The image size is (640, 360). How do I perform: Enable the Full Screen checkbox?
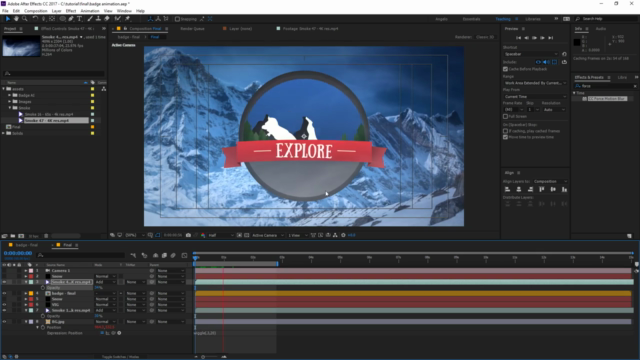[x=505, y=116]
